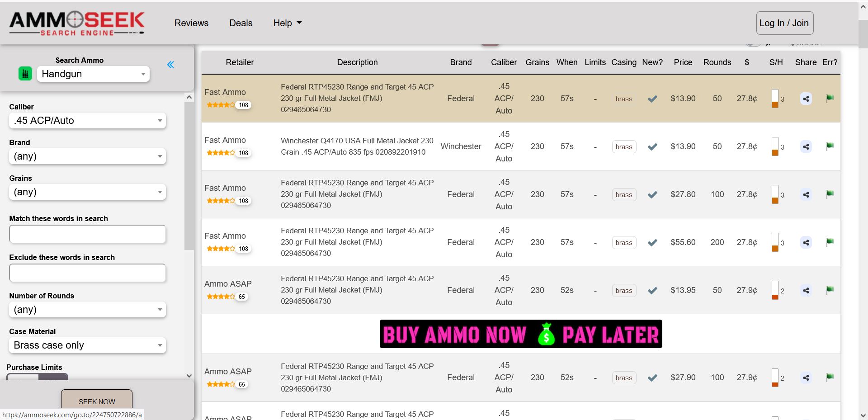This screenshot has width=868, height=420.
Task: Click New checkmark in Ammo ASAP $27.90 row
Action: click(652, 378)
